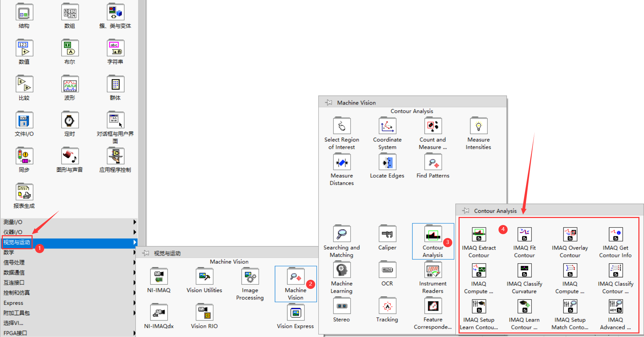
Task: Open the 图形与声音 palette icon
Action: (70, 156)
